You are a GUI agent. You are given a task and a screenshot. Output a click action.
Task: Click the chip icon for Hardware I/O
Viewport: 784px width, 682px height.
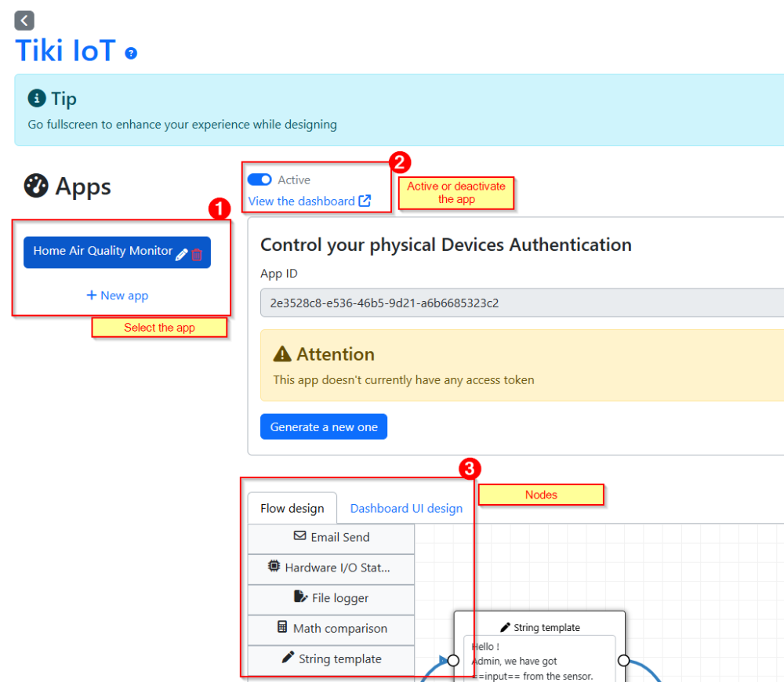[274, 566]
